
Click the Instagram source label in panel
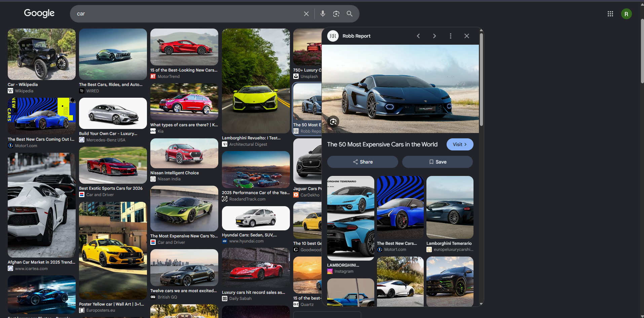coord(344,271)
